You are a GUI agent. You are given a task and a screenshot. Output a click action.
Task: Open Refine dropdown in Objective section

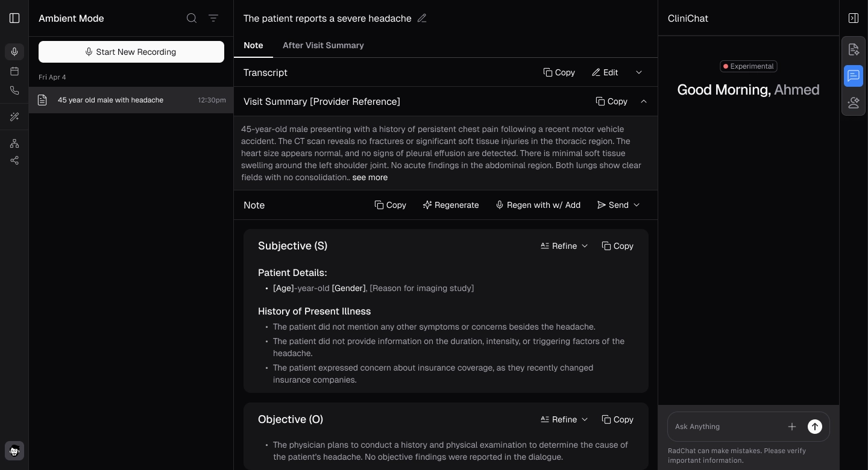click(x=564, y=419)
